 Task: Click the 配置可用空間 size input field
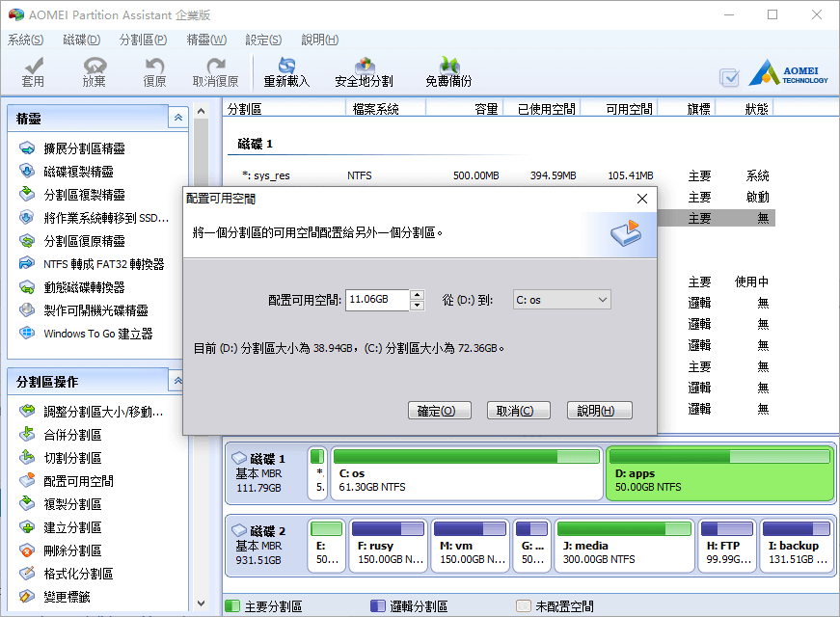tap(378, 300)
